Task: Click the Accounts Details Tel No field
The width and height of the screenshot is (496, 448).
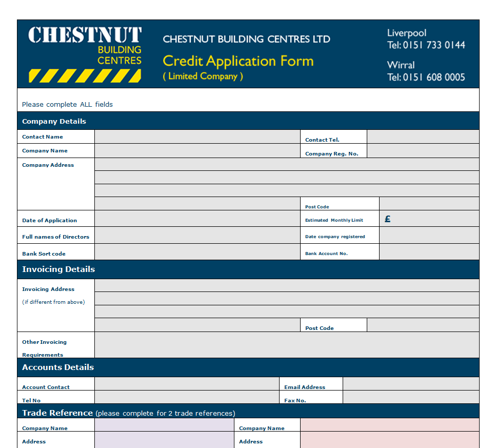Action: pos(187,397)
